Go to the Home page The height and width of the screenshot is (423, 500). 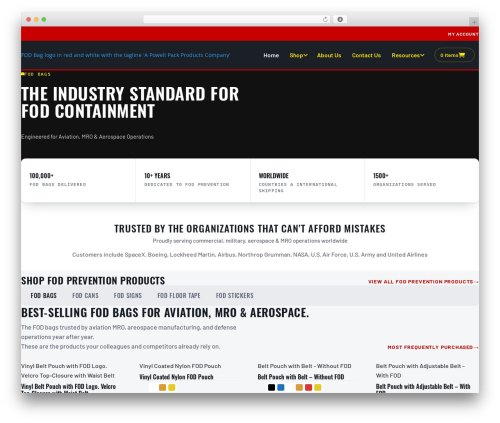[271, 55]
